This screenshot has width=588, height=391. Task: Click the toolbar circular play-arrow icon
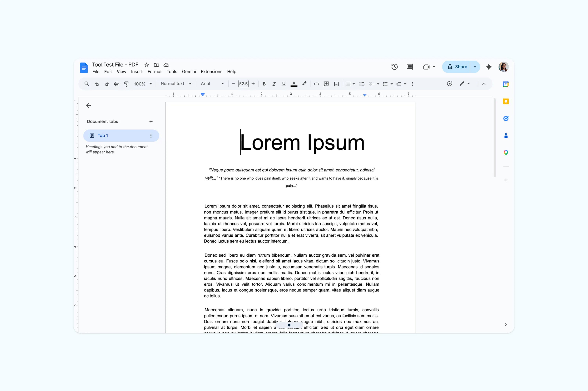[449, 84]
